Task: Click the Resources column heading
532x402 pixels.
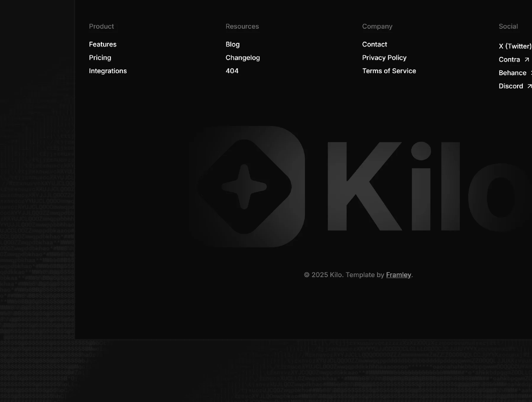Action: coord(242,26)
